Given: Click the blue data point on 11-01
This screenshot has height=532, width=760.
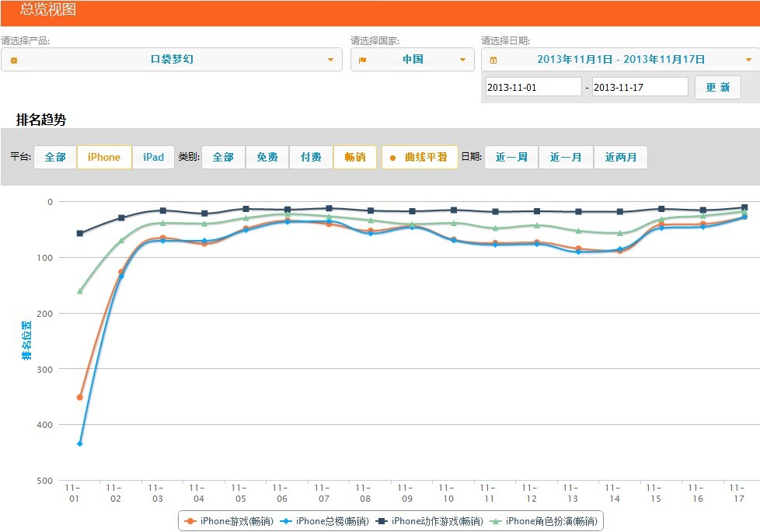Looking at the screenshot, I should click(80, 443).
